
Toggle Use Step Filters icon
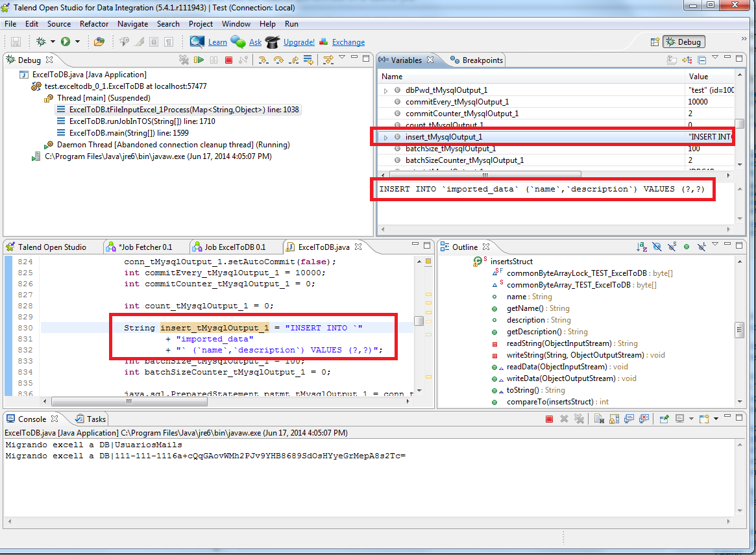[328, 60]
